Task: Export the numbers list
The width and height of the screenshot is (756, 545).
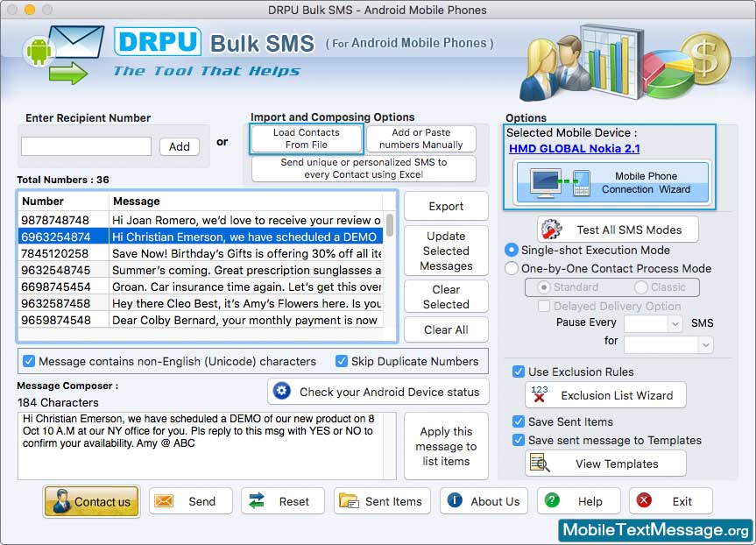Action: pyautogui.click(x=446, y=207)
